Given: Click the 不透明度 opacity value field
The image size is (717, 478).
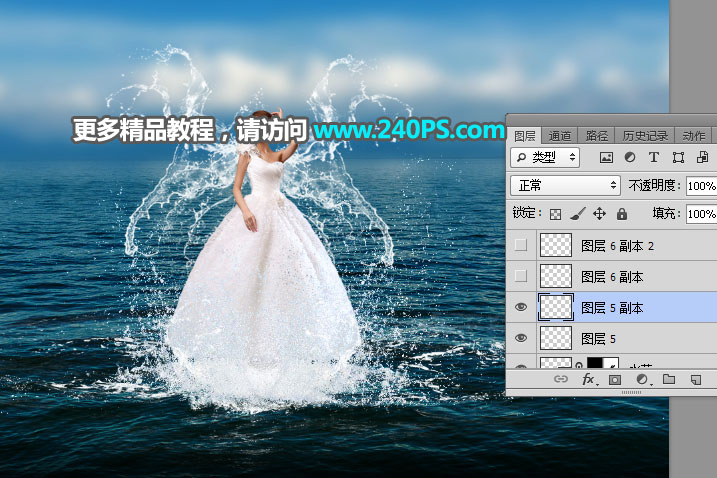Looking at the screenshot, I should pos(701,186).
